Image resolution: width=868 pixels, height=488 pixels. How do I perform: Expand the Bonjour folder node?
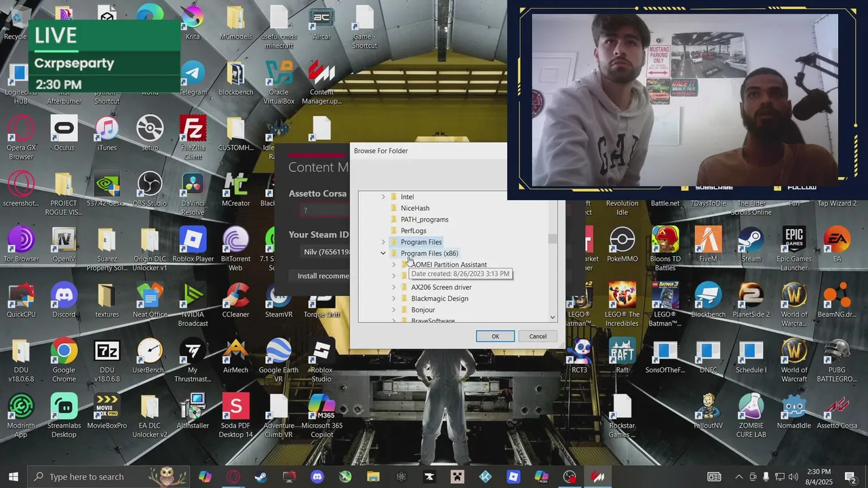(394, 310)
